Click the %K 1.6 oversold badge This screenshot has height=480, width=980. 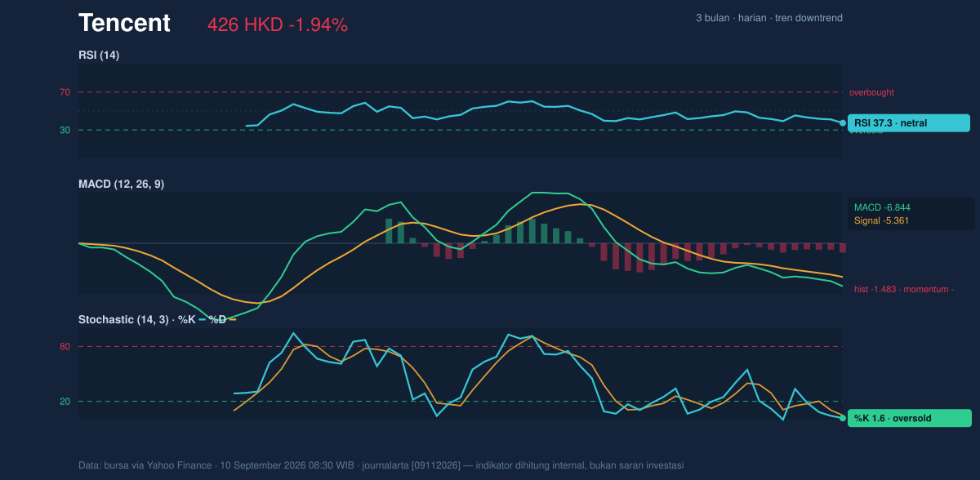coord(910,418)
